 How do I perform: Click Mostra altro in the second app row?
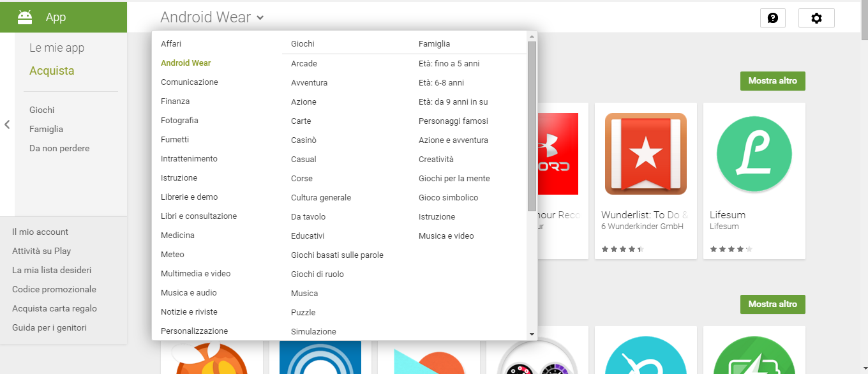pyautogui.click(x=773, y=304)
